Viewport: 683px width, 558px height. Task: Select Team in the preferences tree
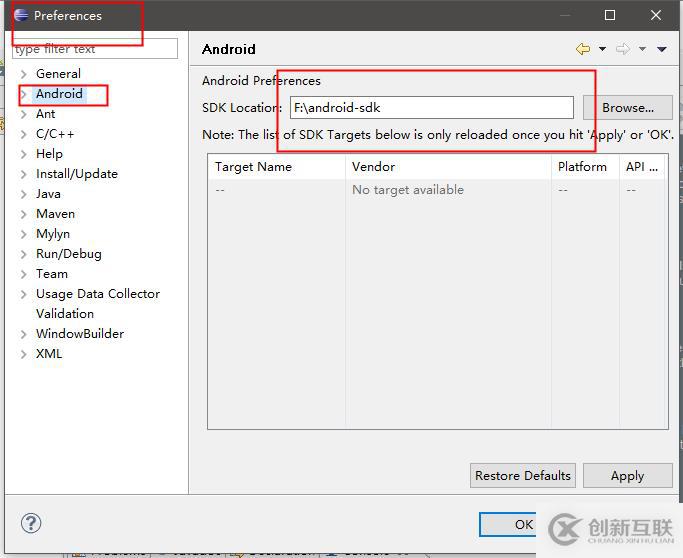(x=52, y=274)
